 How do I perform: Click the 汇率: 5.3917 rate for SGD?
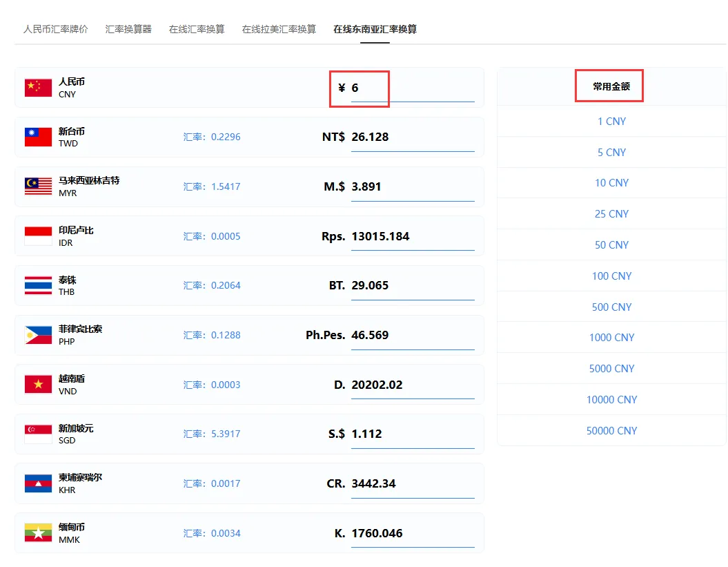(x=212, y=434)
